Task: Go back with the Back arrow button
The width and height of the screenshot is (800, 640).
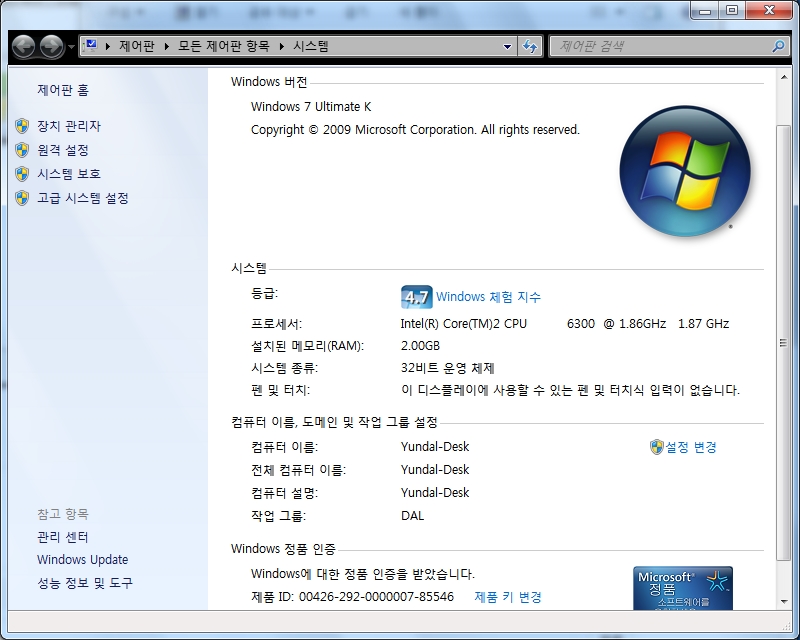Action: click(23, 47)
